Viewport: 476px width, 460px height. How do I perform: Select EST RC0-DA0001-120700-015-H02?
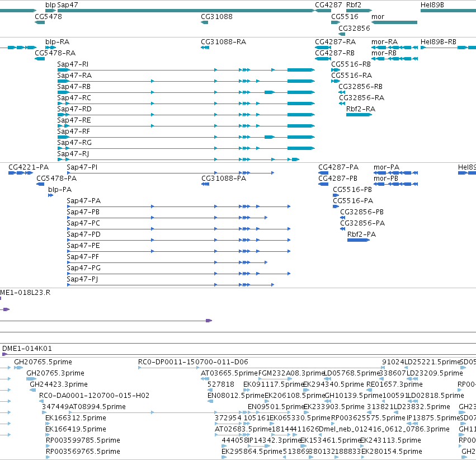(94, 396)
